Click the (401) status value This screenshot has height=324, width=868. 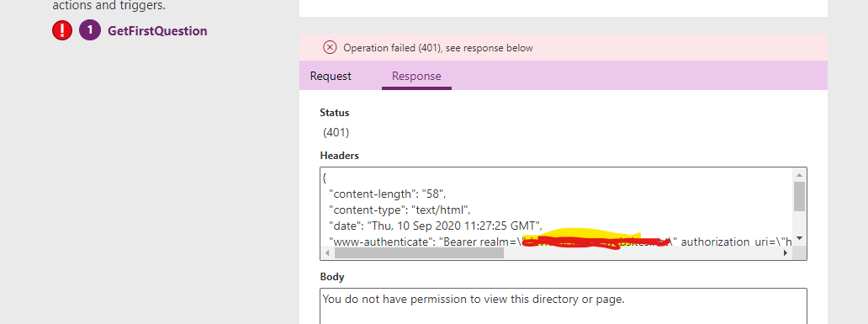(336, 133)
